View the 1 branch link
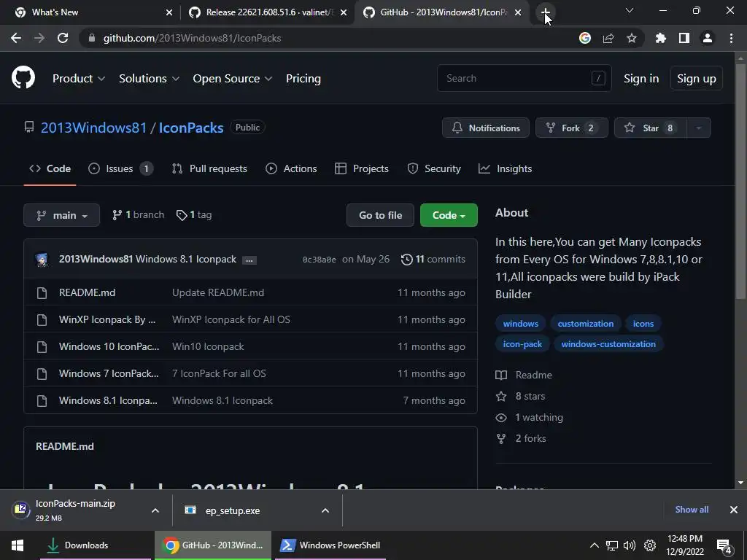 pyautogui.click(x=138, y=215)
